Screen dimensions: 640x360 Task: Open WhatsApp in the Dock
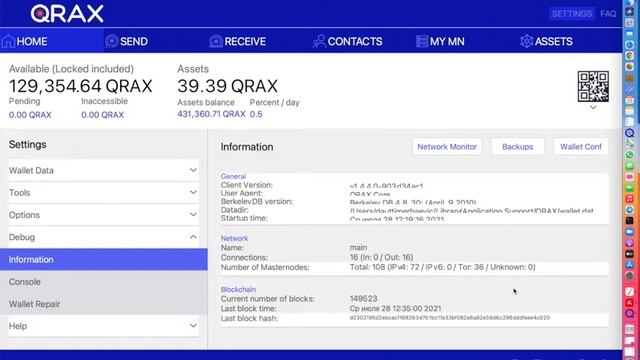(629, 154)
